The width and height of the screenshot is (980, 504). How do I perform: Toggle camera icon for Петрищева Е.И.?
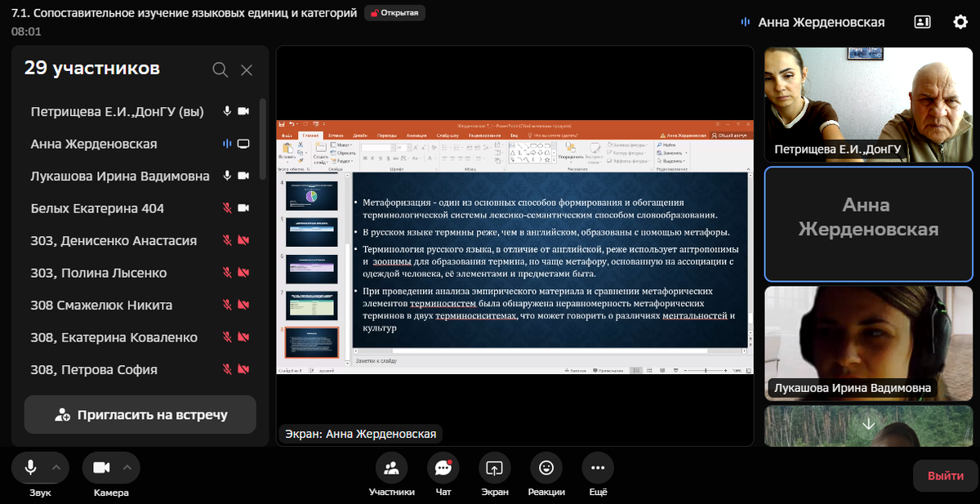tap(243, 111)
